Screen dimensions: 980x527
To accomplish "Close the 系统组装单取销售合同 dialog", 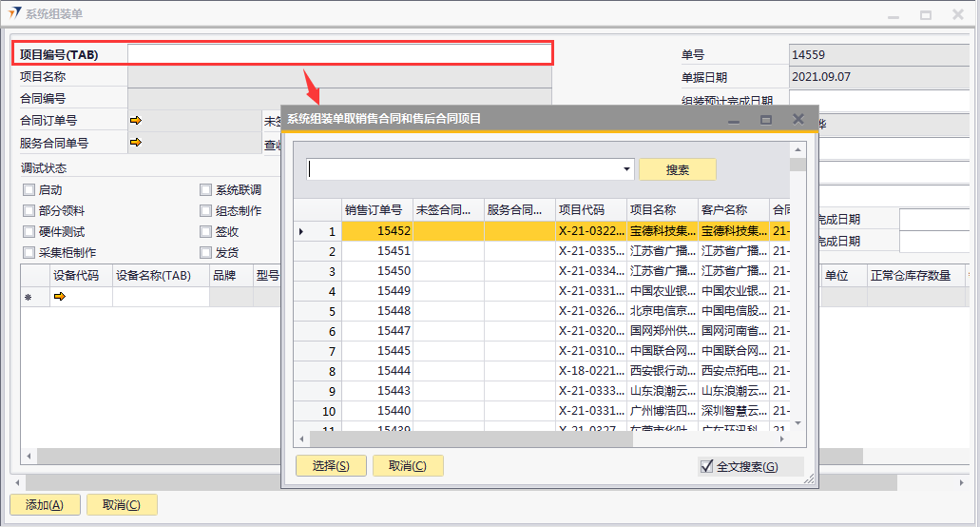I will tap(798, 120).
